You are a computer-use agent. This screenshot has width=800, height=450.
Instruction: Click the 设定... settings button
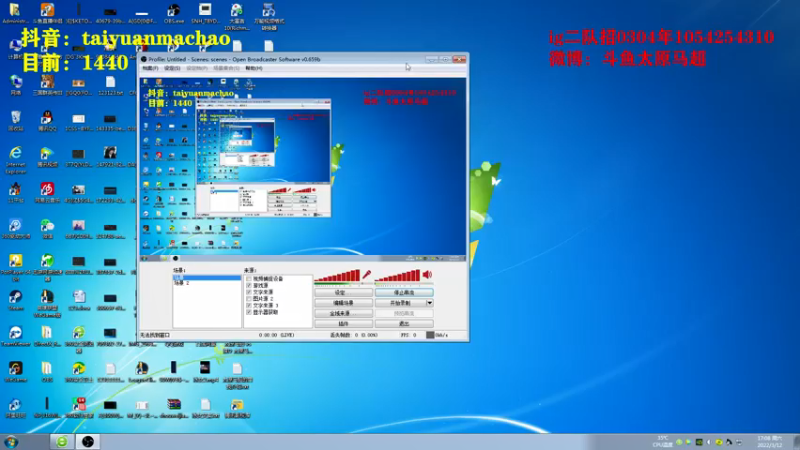coord(343,293)
